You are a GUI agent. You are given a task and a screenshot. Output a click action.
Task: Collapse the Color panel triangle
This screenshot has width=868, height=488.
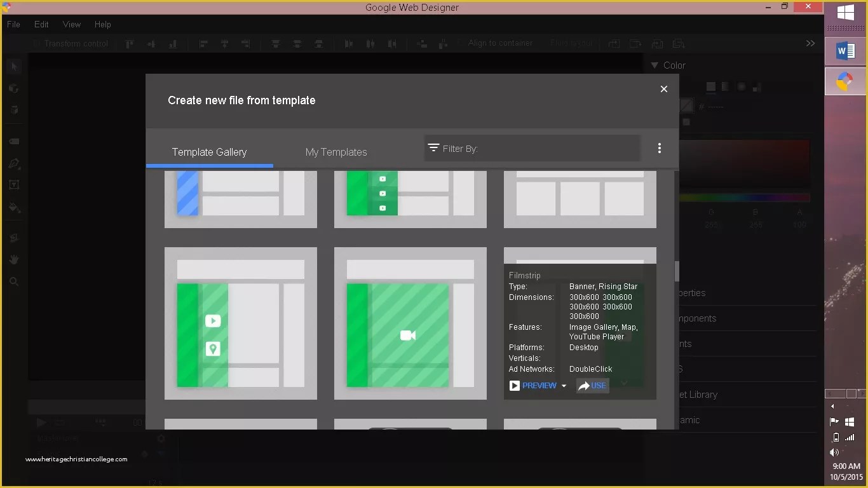click(x=654, y=65)
